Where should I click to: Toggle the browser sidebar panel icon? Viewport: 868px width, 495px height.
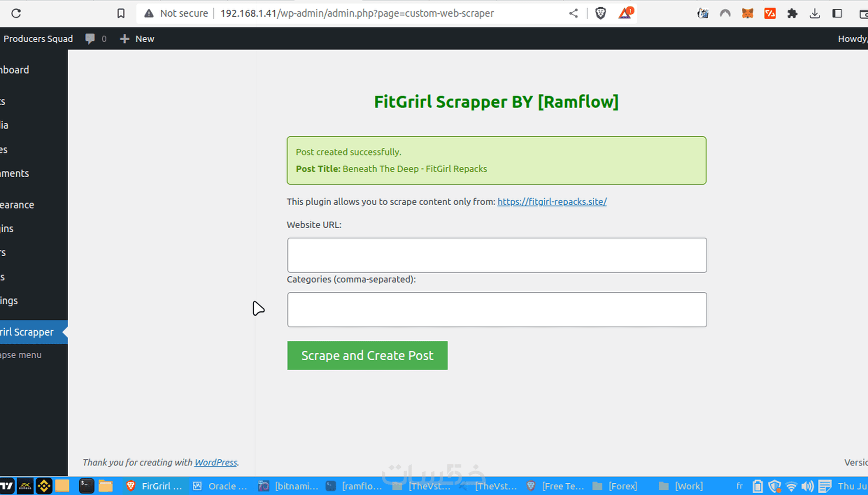(837, 13)
